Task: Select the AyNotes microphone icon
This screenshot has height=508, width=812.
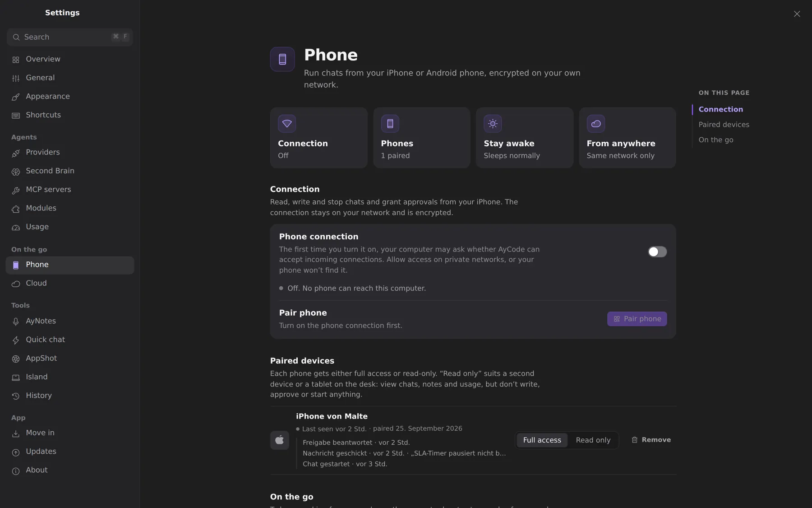Action: 16,322
